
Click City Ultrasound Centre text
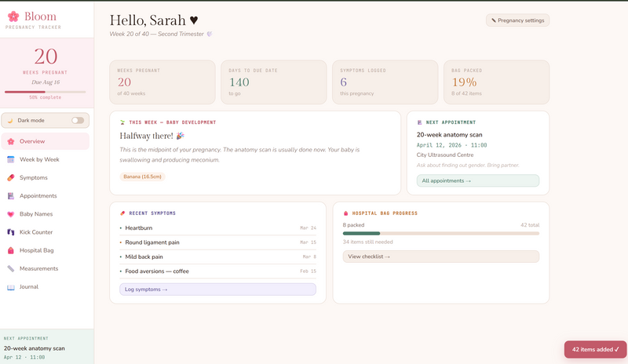click(445, 155)
